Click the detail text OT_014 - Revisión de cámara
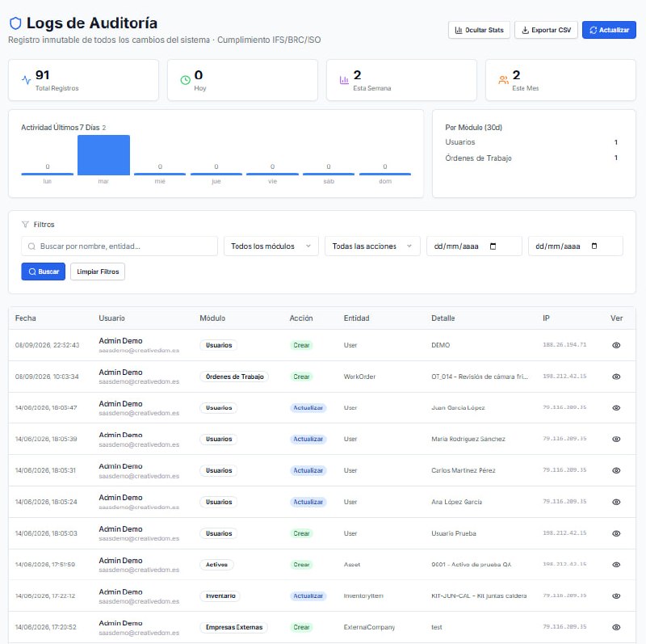646x644 pixels. pyautogui.click(x=480, y=377)
